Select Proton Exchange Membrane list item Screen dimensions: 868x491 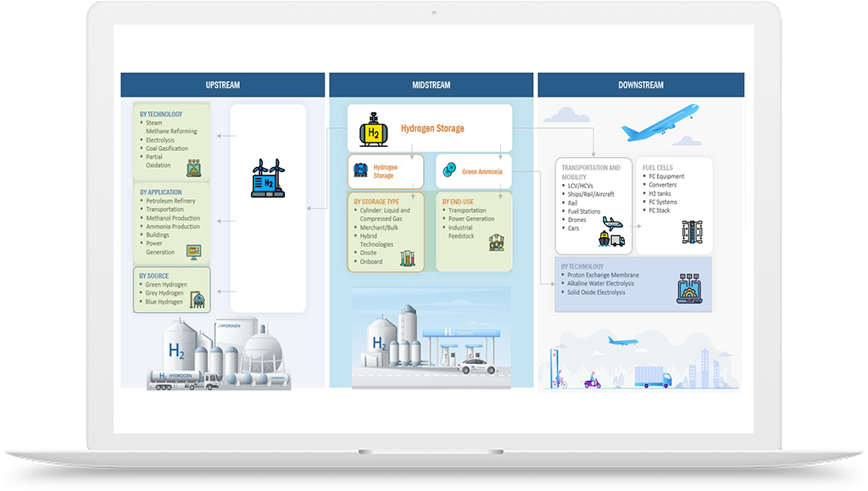(x=603, y=276)
